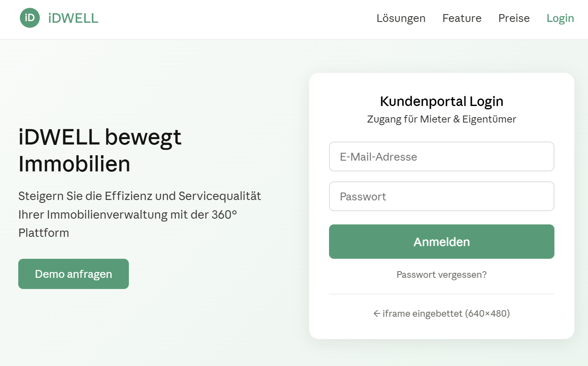The image size is (588, 366).
Task: Click the Zugang für Mieter & Eigentümer subtitle
Action: coord(441,119)
